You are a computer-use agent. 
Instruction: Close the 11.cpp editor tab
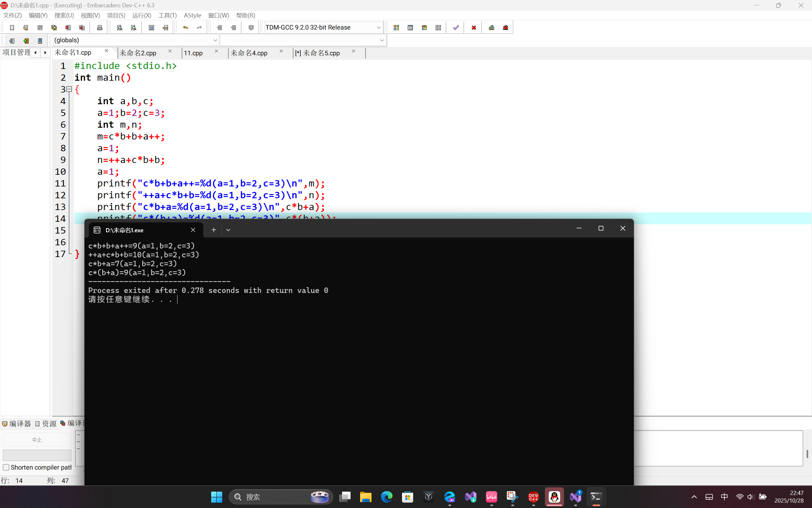pos(216,51)
